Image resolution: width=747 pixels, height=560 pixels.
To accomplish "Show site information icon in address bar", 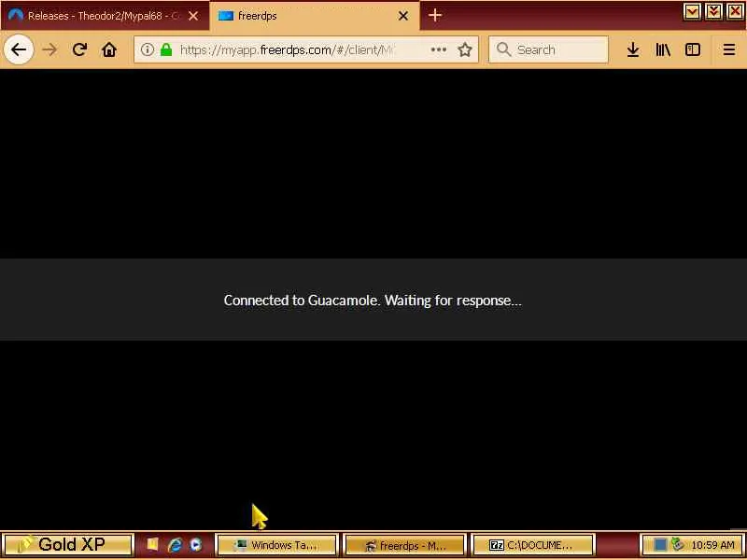I will pos(148,49).
